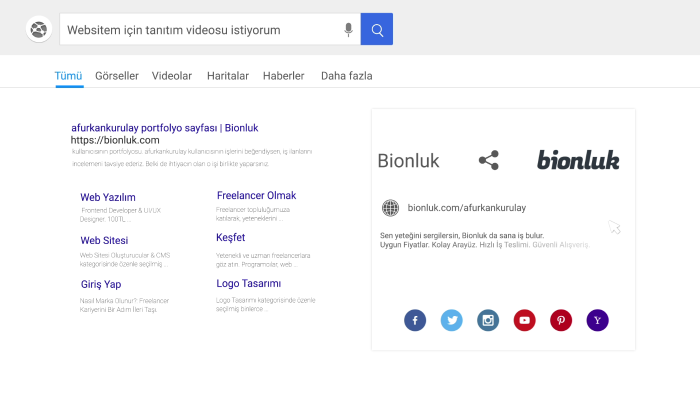Click the globe logo beside search box
The image size is (700, 394).
point(39,29)
